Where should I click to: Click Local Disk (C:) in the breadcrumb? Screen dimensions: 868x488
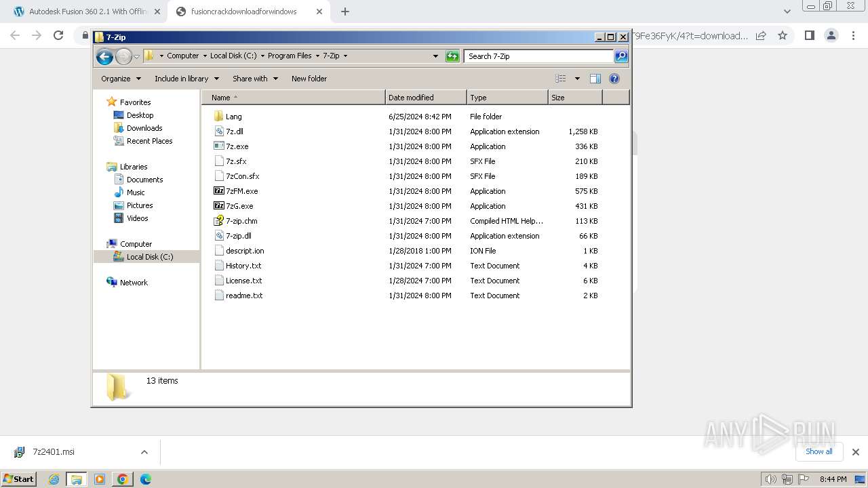coord(233,56)
